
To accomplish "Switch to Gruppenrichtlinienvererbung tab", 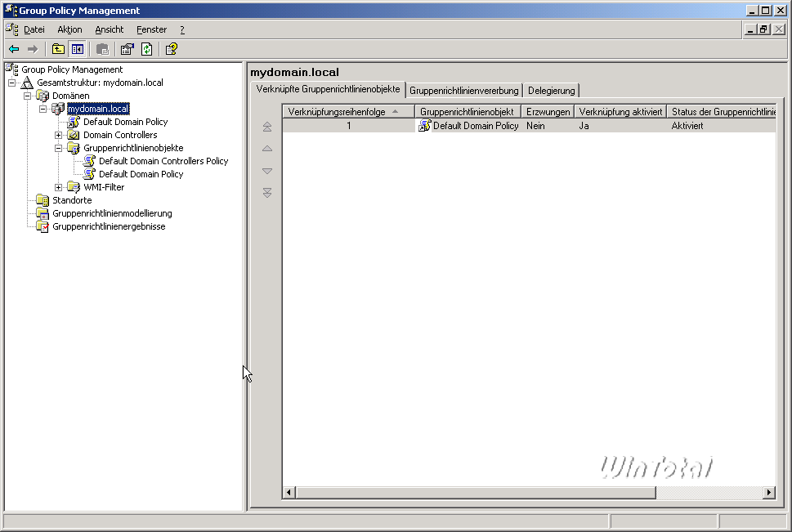I will click(464, 91).
